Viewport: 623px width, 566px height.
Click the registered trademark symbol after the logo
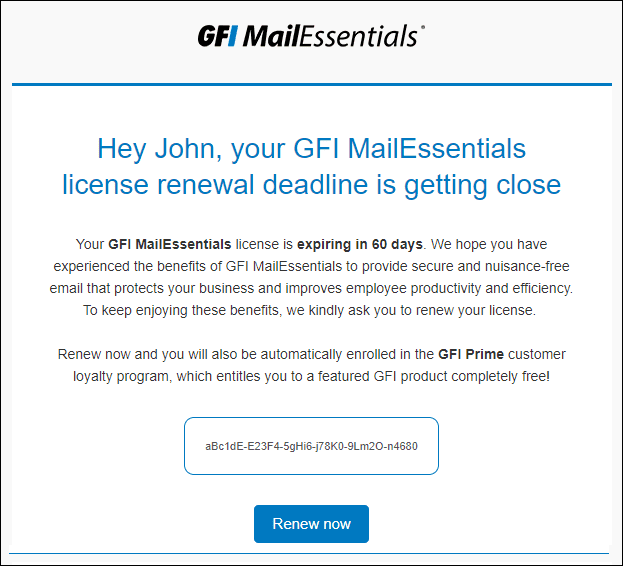(422, 27)
